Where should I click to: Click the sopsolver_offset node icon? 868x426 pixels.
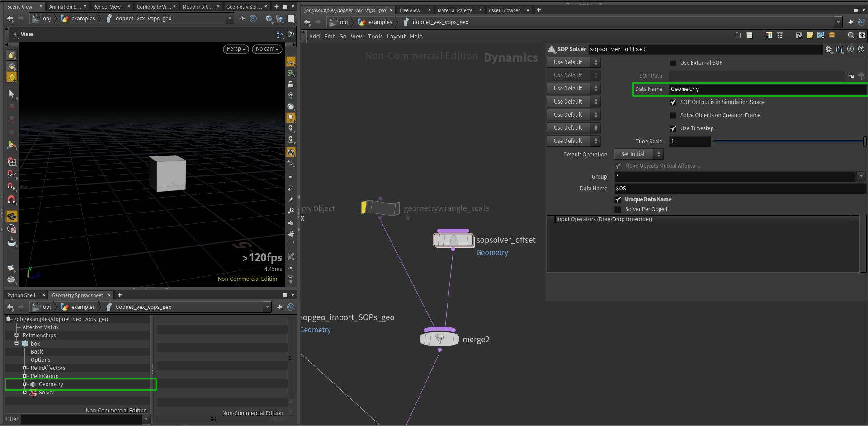click(453, 240)
